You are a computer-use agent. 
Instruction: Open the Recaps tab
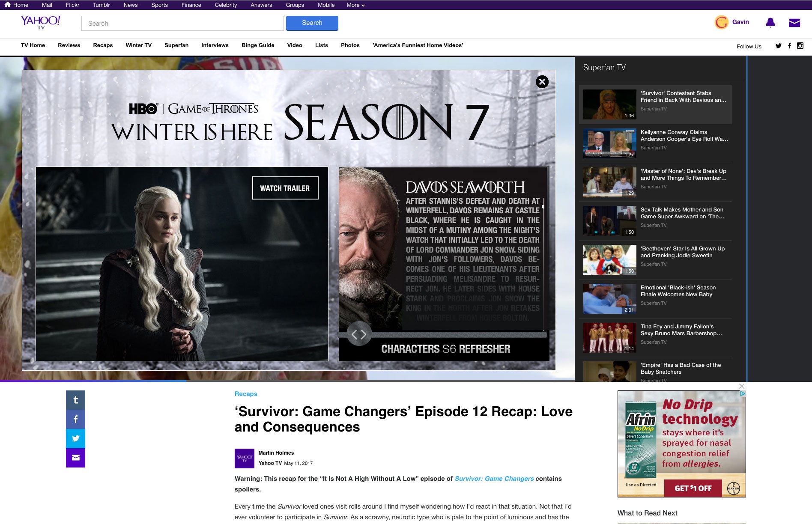pos(103,45)
